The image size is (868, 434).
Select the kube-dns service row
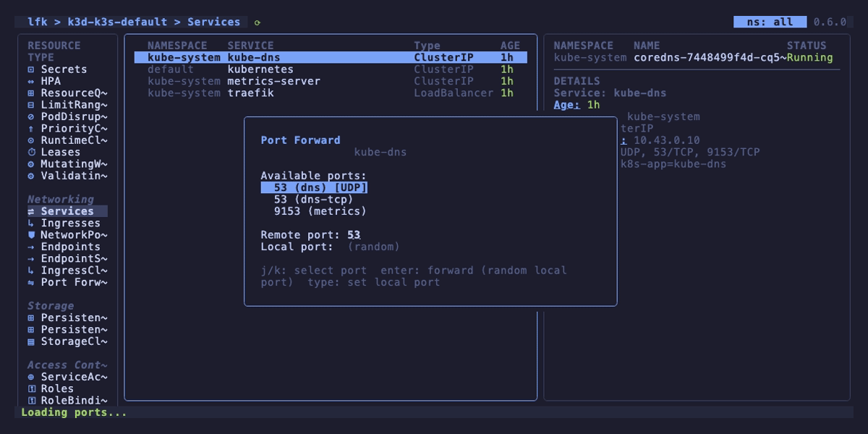coord(331,57)
